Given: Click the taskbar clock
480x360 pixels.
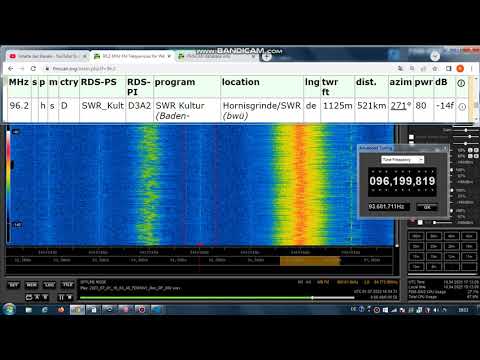Looking at the screenshot, I should pos(463,310).
